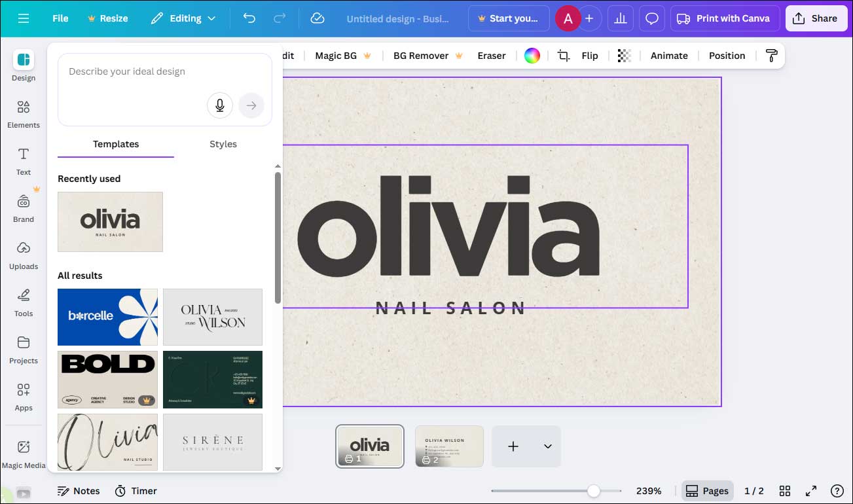Open the File menu
This screenshot has height=504, width=853.
tap(60, 18)
